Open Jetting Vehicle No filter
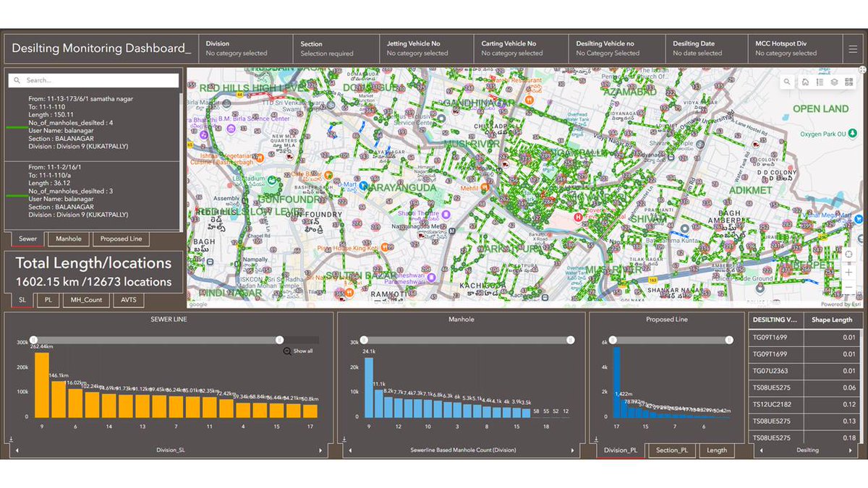The image size is (868, 488). (x=427, y=48)
